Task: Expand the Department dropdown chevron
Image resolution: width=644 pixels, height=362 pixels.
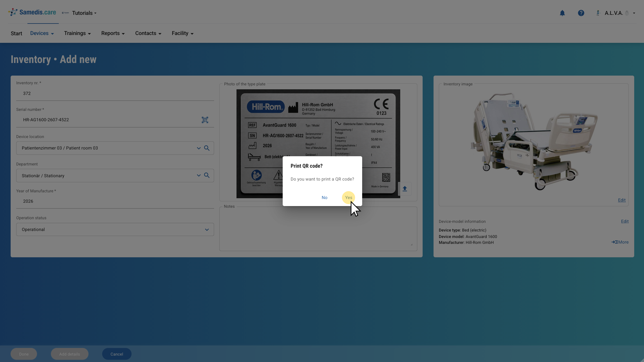Action: (199, 176)
